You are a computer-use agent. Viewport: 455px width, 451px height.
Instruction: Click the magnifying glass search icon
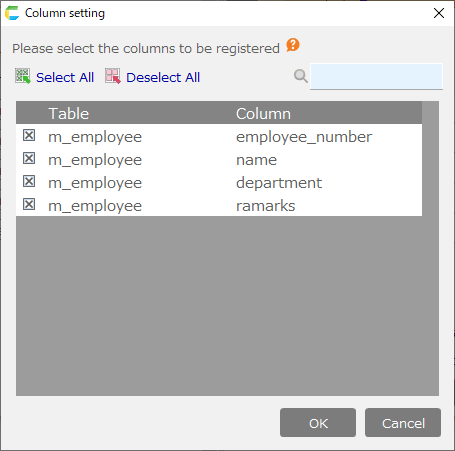coord(301,76)
